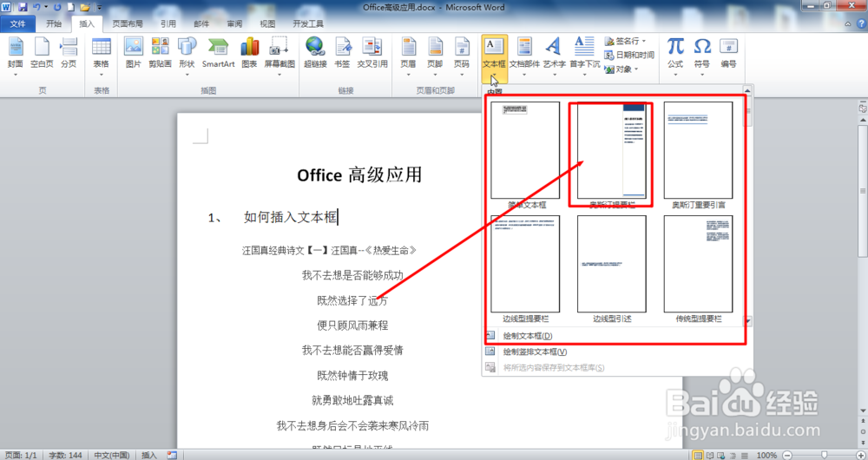The width and height of the screenshot is (868, 460).
Task: Open a file via folder icon
Action: [x=85, y=7]
